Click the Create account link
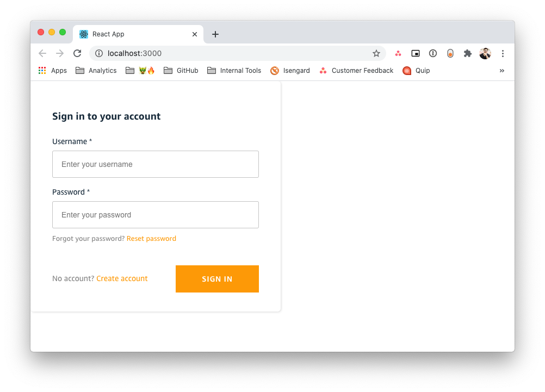The height and width of the screenshot is (392, 545). point(122,278)
